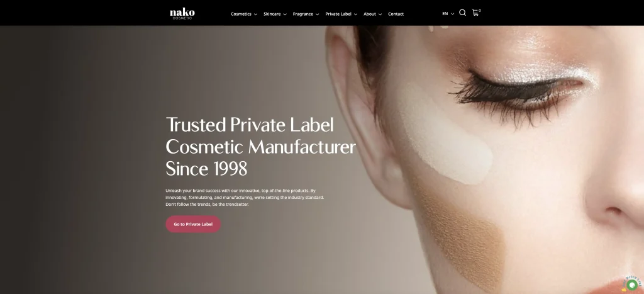Image resolution: width=644 pixels, height=294 pixels.
Task: Click the chevron next to Skincare
Action: pyautogui.click(x=285, y=14)
